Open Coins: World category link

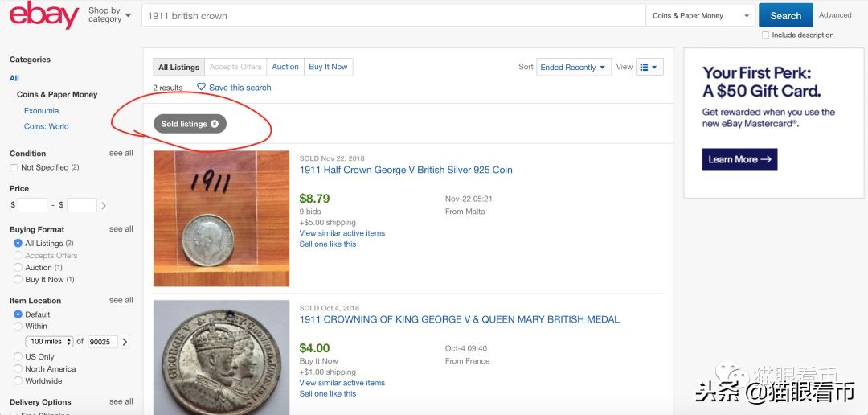coord(47,126)
